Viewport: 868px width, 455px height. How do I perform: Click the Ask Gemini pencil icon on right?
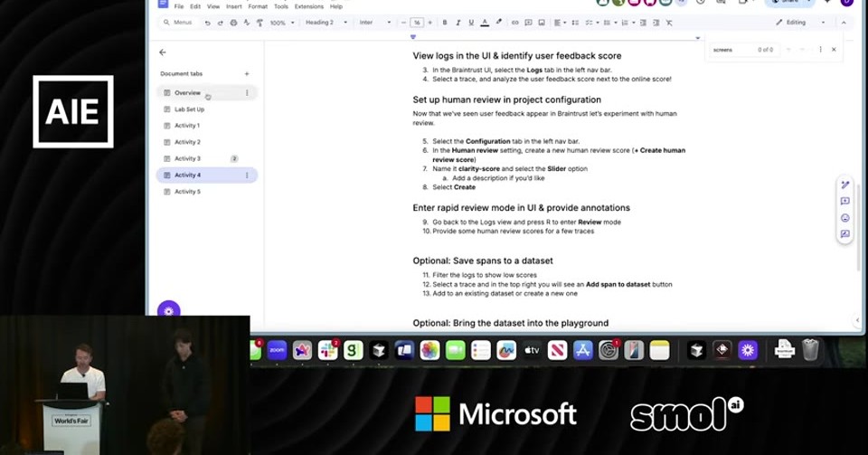(x=844, y=185)
